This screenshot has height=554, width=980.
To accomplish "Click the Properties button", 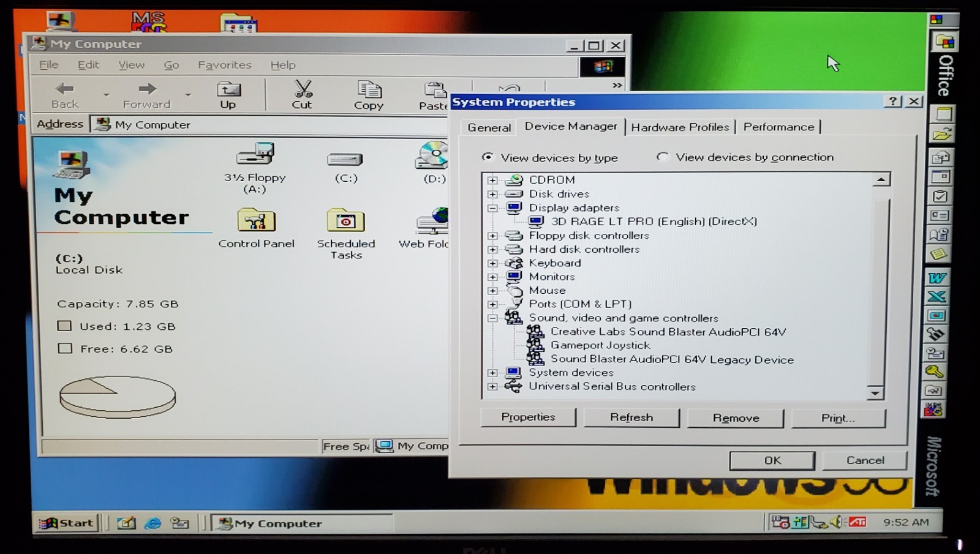I will [528, 417].
